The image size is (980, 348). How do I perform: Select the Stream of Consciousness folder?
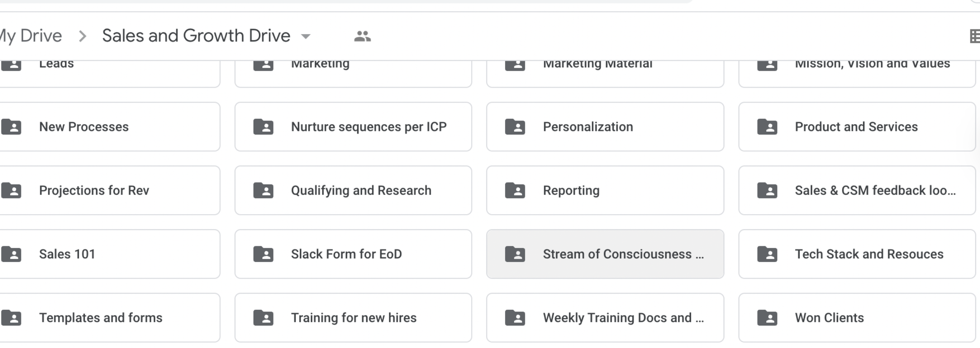pos(605,254)
